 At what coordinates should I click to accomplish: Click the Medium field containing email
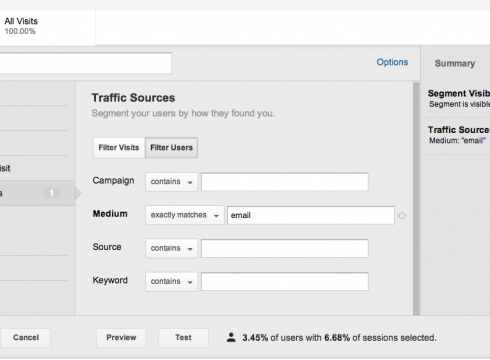tap(311, 215)
